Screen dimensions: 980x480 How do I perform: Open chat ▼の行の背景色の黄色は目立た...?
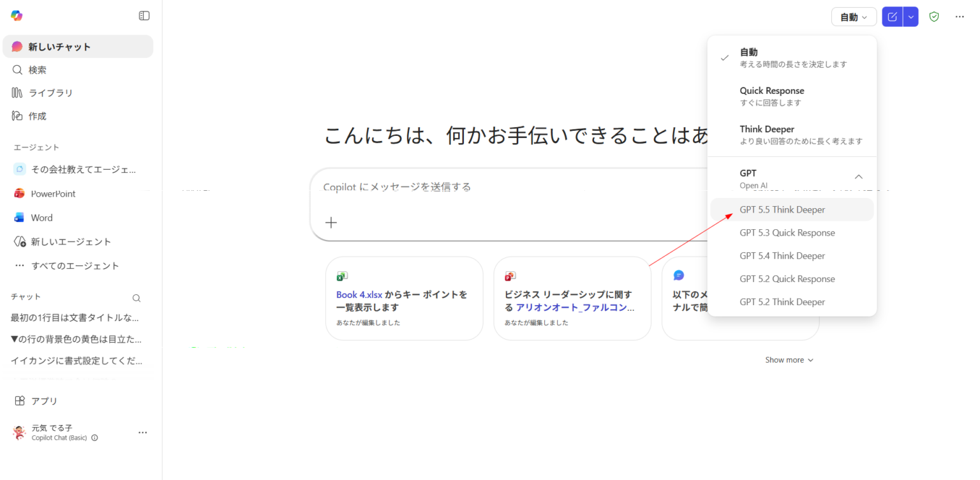pyautogui.click(x=77, y=339)
